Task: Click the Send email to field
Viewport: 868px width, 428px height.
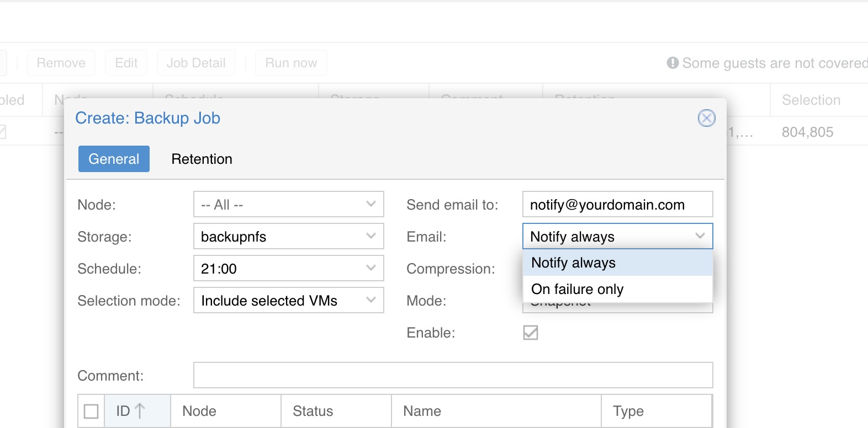Action: tap(617, 205)
